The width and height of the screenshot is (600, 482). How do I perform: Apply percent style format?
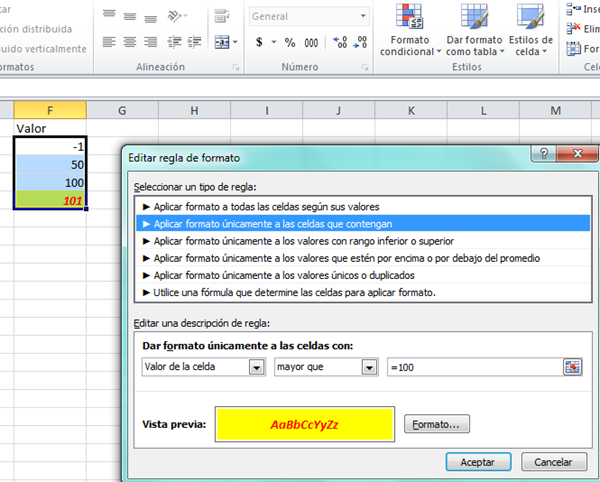click(x=290, y=42)
